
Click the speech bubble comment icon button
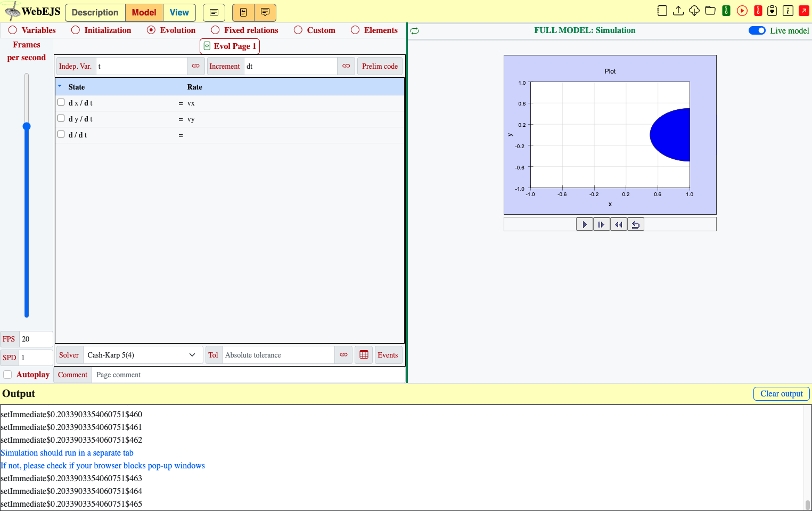pos(265,12)
